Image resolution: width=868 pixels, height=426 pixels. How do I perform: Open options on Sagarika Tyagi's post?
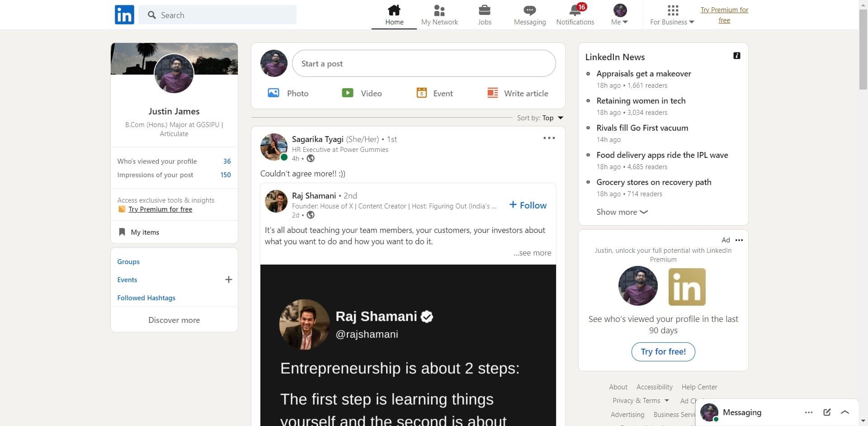point(549,138)
